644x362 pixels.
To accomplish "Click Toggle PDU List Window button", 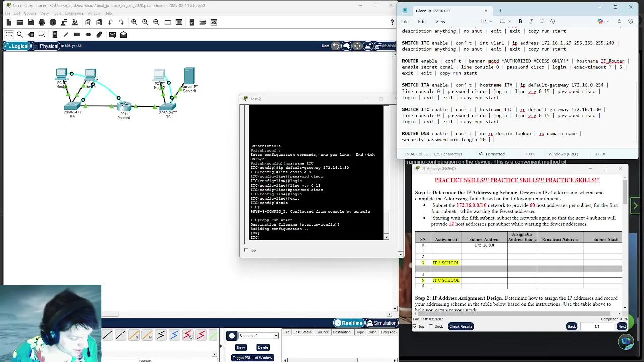I will click(252, 358).
